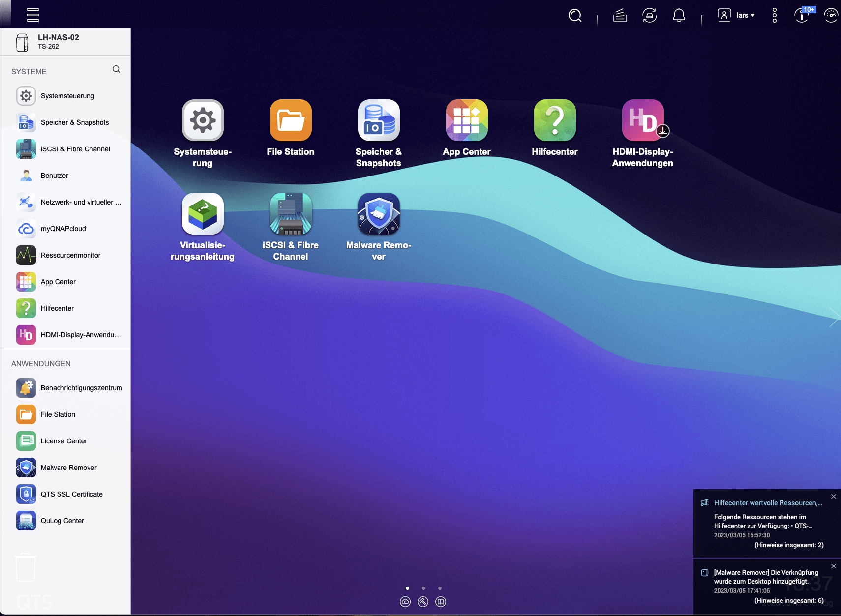Open Systemsteuerung in the sidebar

[x=65, y=96]
